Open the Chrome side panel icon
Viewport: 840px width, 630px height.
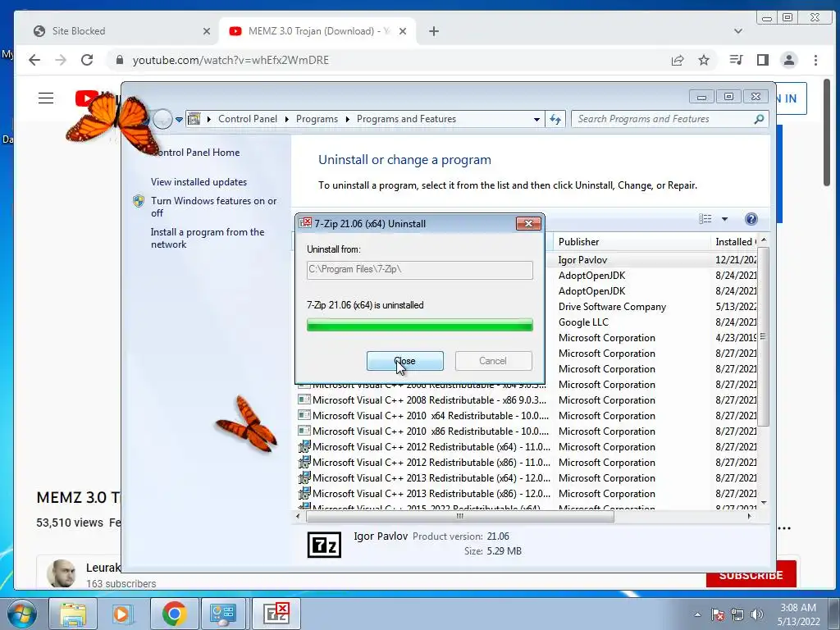(763, 60)
